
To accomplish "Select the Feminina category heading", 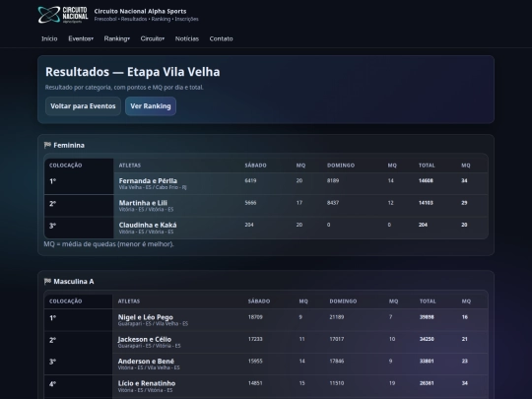I will pos(69,145).
